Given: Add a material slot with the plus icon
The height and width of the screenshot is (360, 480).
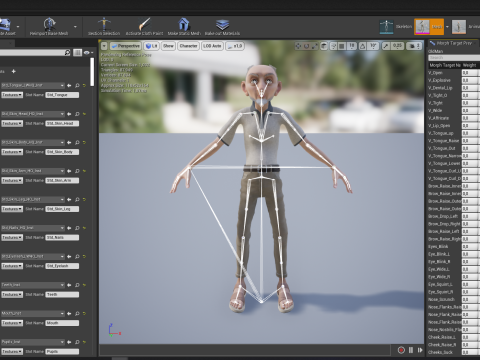Looking at the screenshot, I should click(x=14, y=71).
